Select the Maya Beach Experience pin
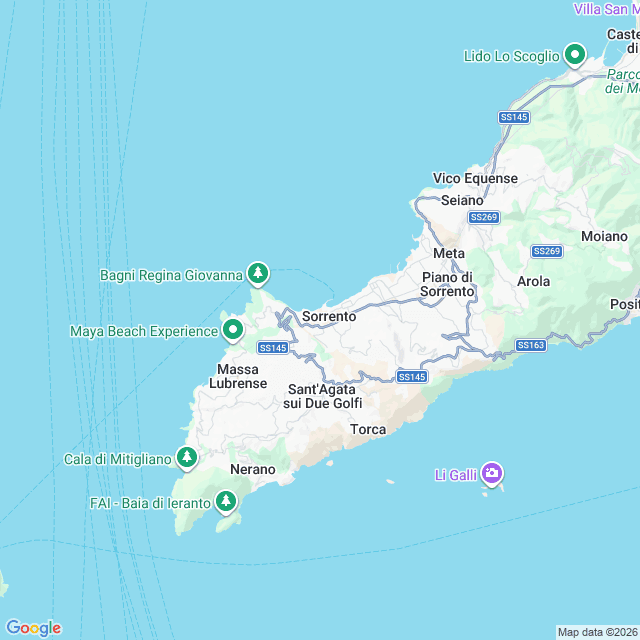This screenshot has width=640, height=640. pyautogui.click(x=233, y=330)
